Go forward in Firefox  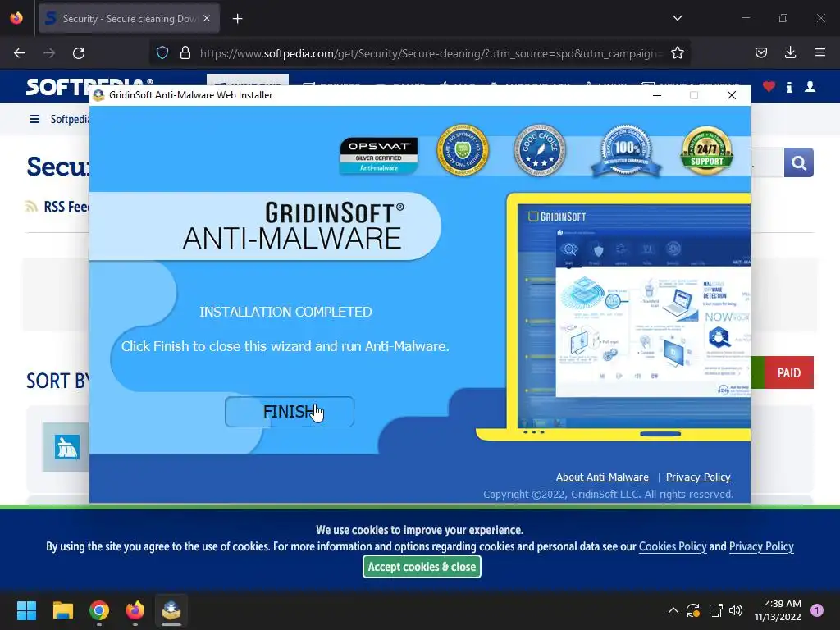pos(49,53)
